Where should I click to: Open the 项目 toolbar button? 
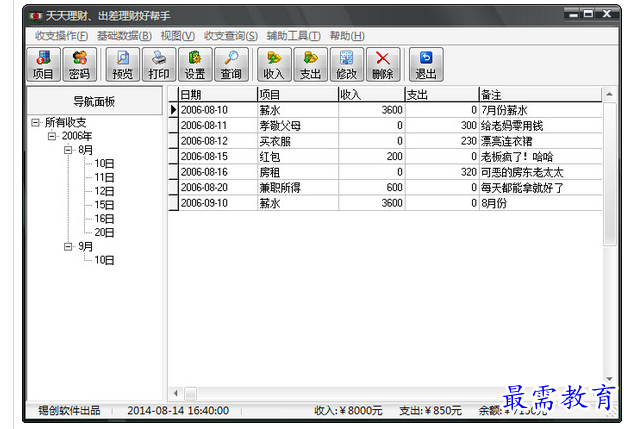(x=43, y=64)
